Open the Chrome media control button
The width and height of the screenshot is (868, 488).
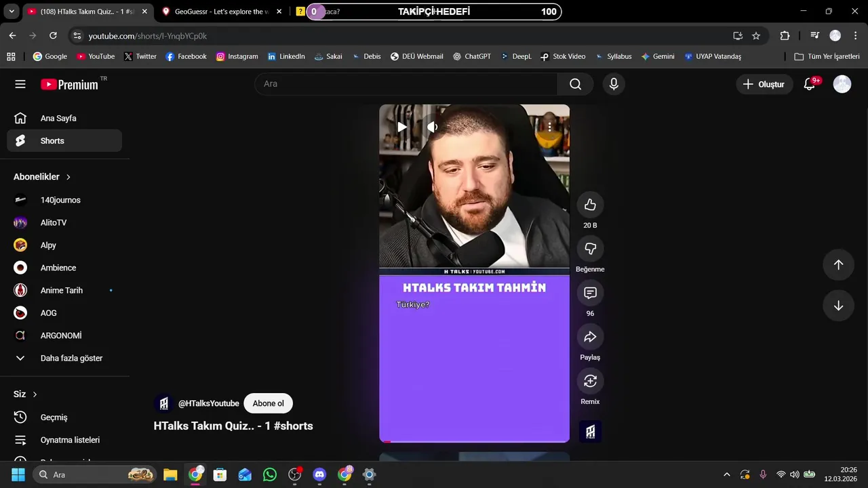coord(815,36)
